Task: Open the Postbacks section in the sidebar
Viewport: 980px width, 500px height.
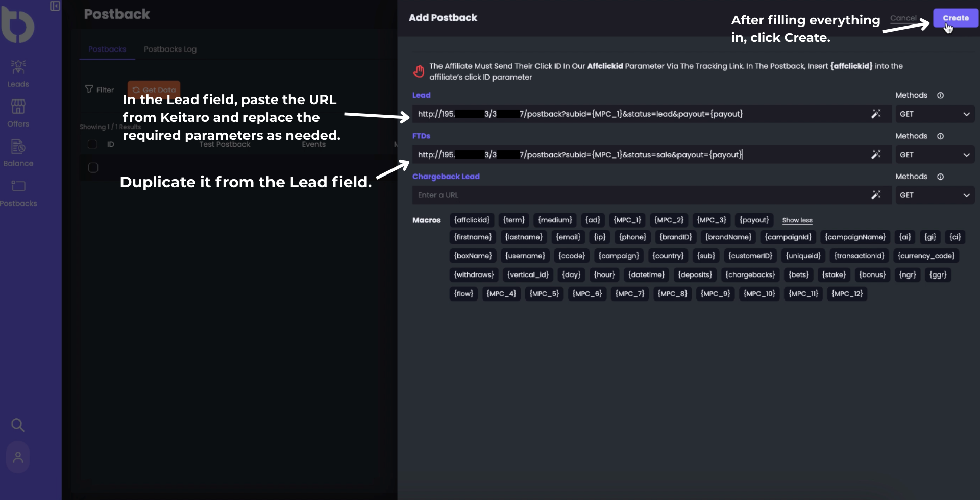Action: coord(18,191)
